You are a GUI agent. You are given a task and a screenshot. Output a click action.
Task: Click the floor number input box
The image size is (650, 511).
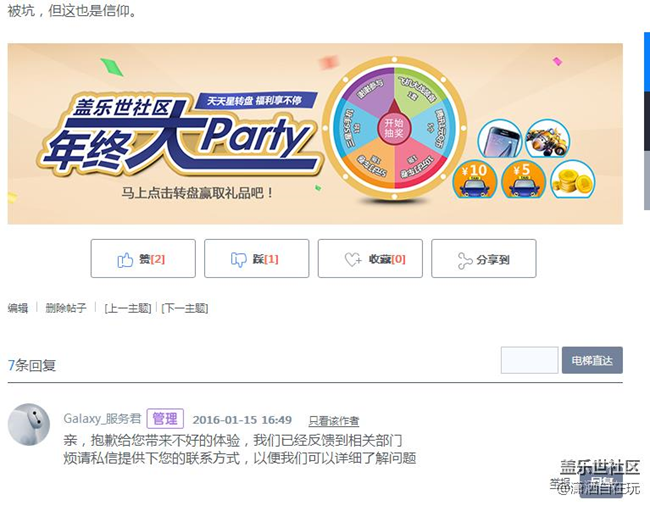[x=529, y=360]
